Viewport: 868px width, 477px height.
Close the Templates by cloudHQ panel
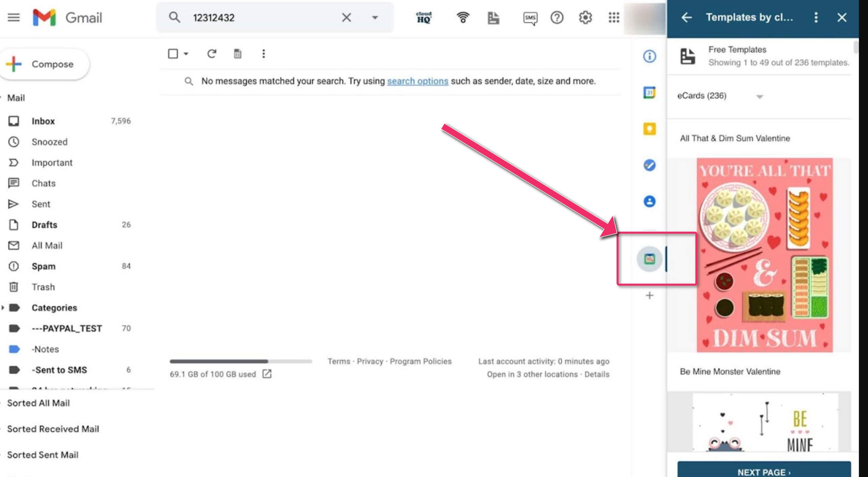(842, 17)
